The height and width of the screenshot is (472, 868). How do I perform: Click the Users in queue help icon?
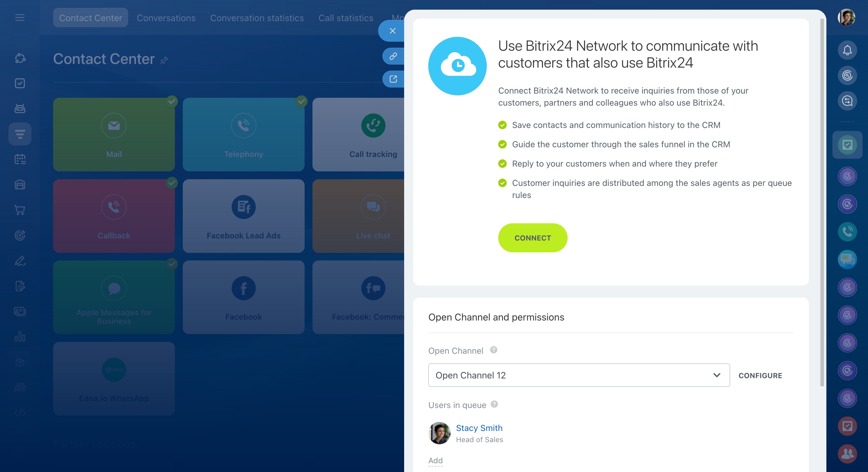(x=494, y=404)
